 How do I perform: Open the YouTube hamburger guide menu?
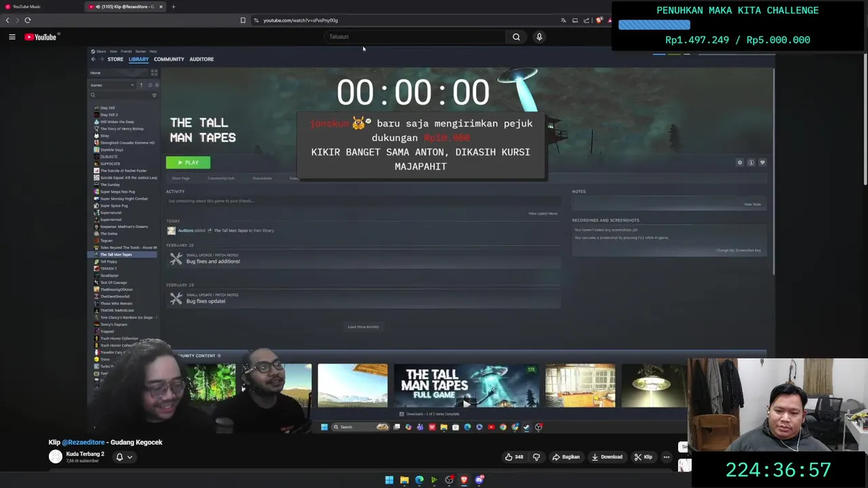click(12, 37)
